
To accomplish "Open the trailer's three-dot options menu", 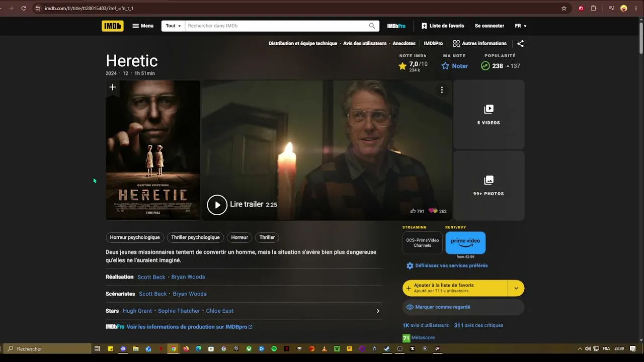I will tap(442, 90).
